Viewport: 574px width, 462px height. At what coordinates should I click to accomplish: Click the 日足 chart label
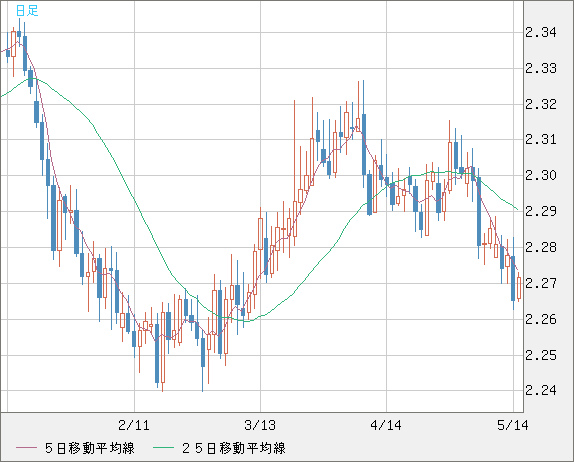27,10
